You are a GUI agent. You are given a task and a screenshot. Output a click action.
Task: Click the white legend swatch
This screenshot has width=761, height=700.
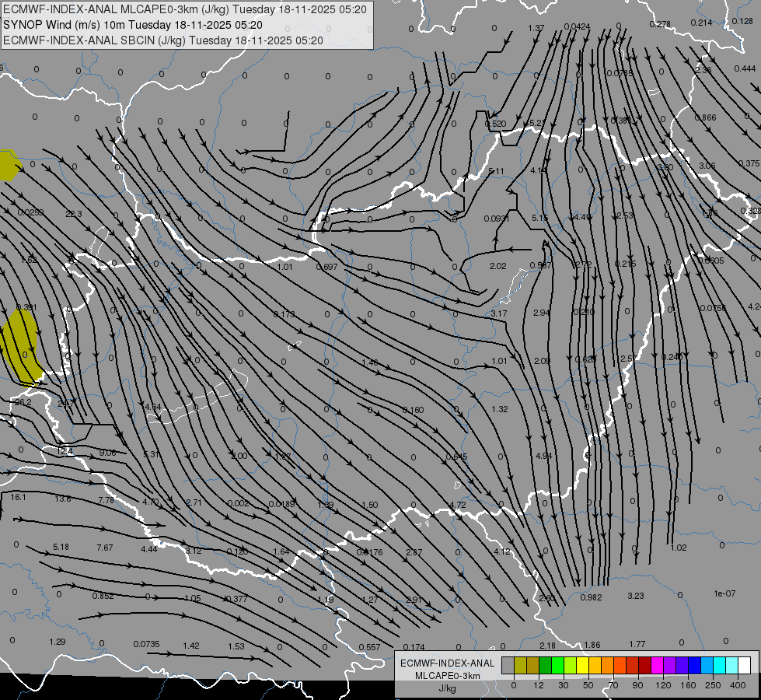(x=745, y=665)
